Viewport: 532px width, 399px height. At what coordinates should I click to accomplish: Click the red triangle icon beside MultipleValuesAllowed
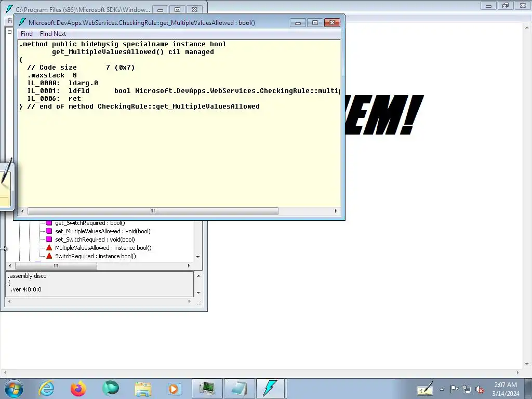49,248
